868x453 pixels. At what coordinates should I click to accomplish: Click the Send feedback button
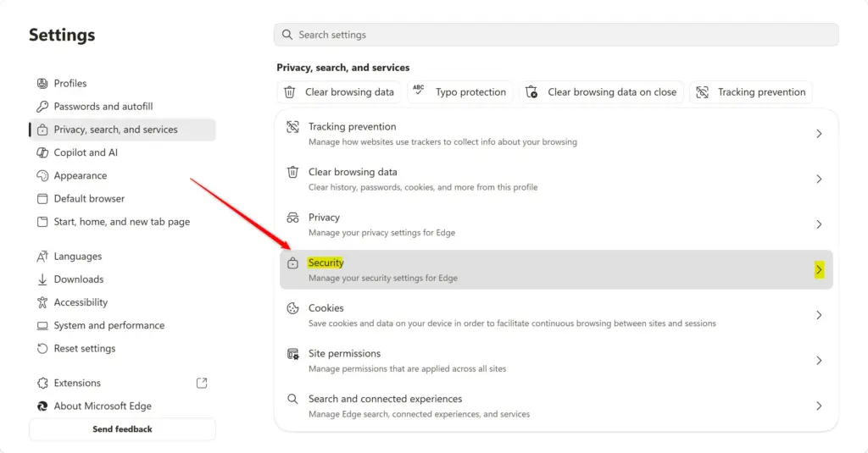click(122, 429)
